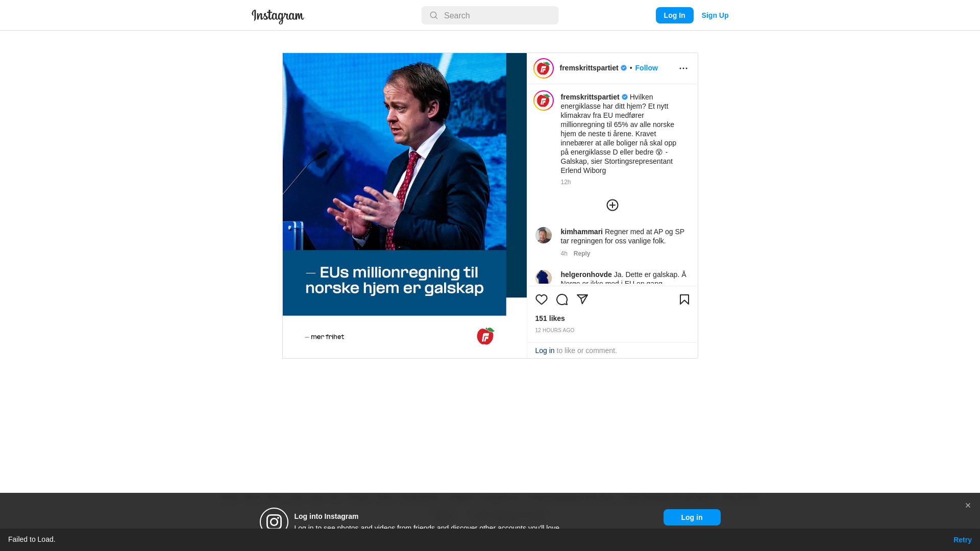
Task: Save post with bookmark icon
Action: point(684,299)
